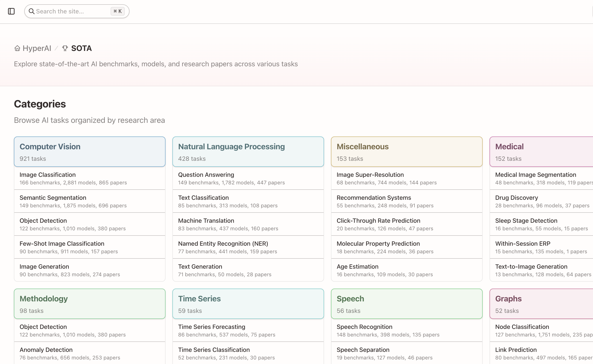
Task: Open the Speech category header
Action: pos(406,304)
